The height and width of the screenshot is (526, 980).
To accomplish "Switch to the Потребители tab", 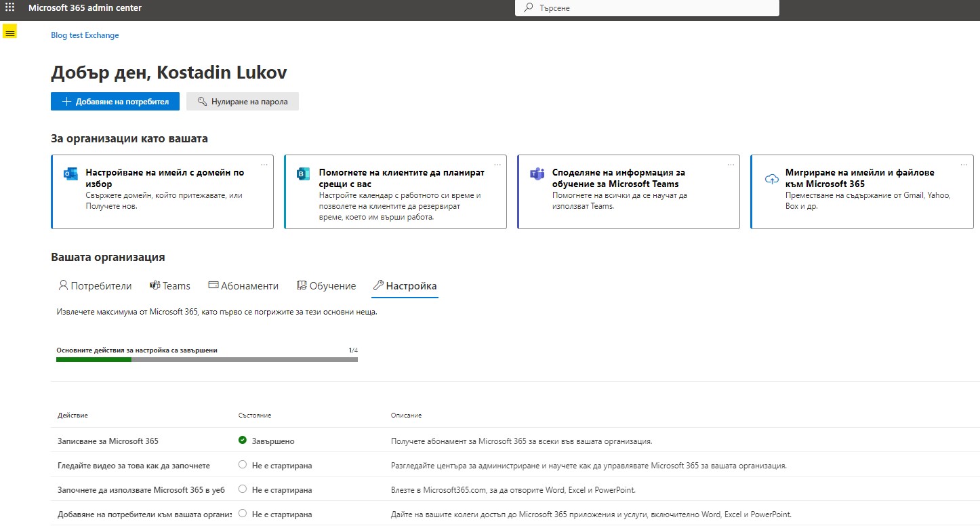I will (95, 286).
